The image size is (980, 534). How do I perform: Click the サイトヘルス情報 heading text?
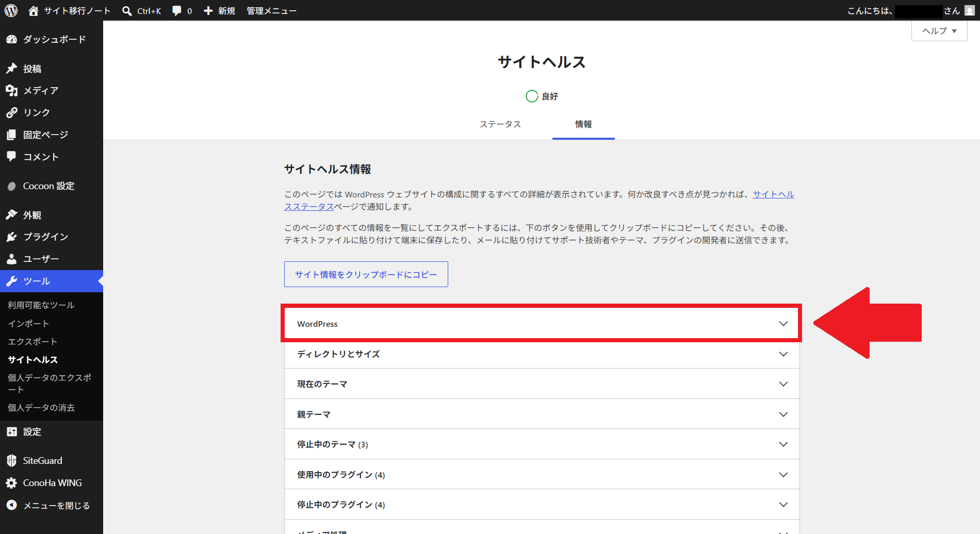328,169
